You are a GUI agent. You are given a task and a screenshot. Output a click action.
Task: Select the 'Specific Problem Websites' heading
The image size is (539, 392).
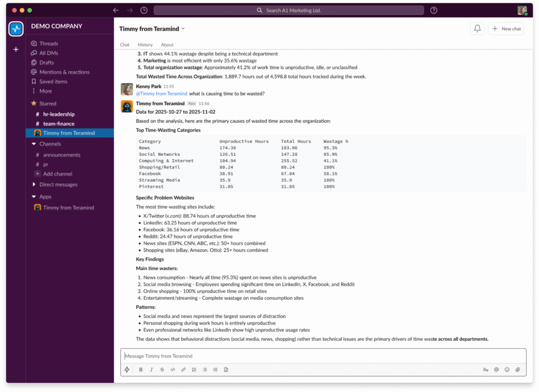pos(165,198)
